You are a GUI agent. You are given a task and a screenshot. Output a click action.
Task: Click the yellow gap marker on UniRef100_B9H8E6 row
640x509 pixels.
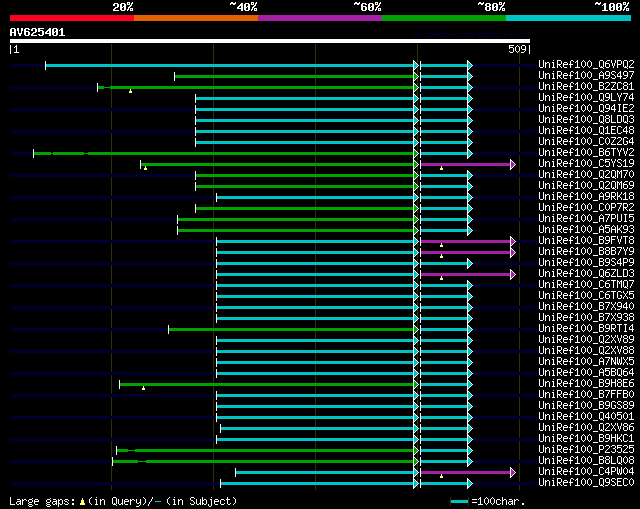[x=143, y=388]
